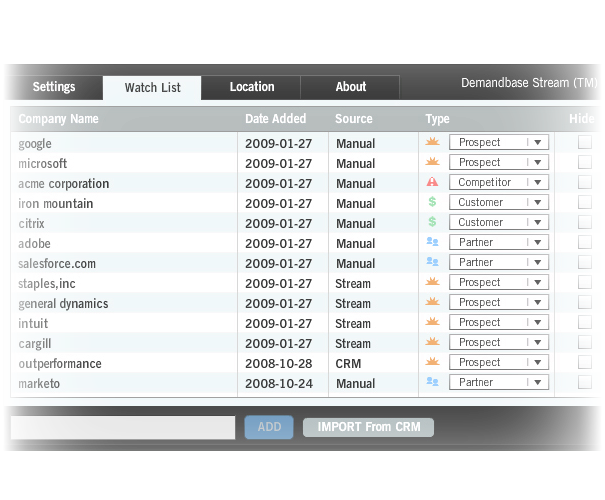Click the ADD button

tap(269, 427)
